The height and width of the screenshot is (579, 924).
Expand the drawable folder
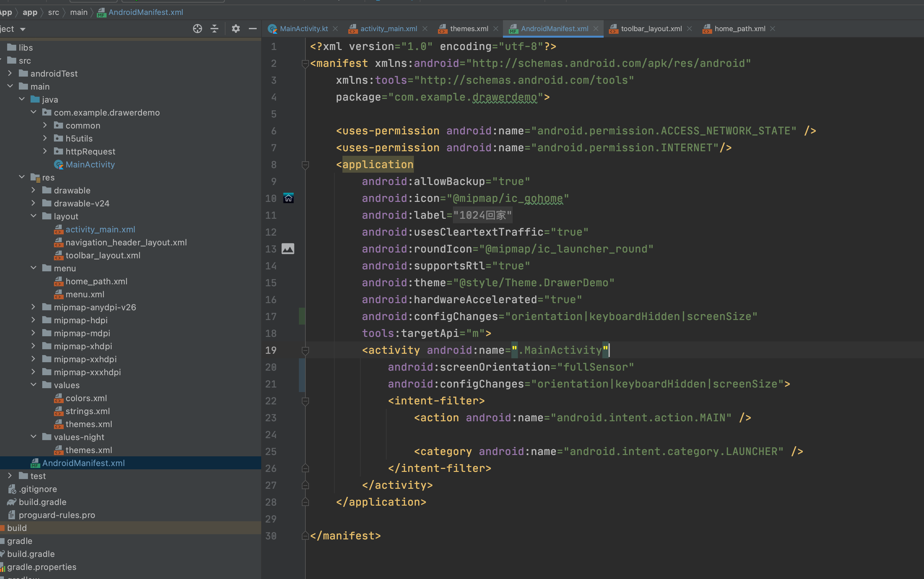[x=34, y=190]
